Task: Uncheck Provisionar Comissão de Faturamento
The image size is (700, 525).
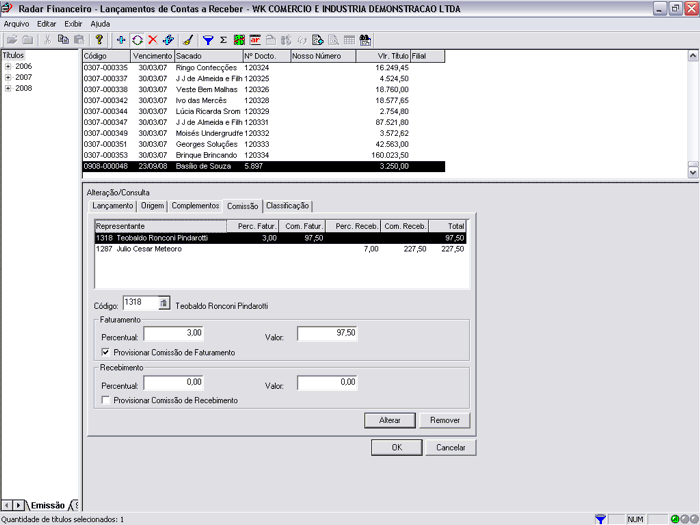Action: 106,353
